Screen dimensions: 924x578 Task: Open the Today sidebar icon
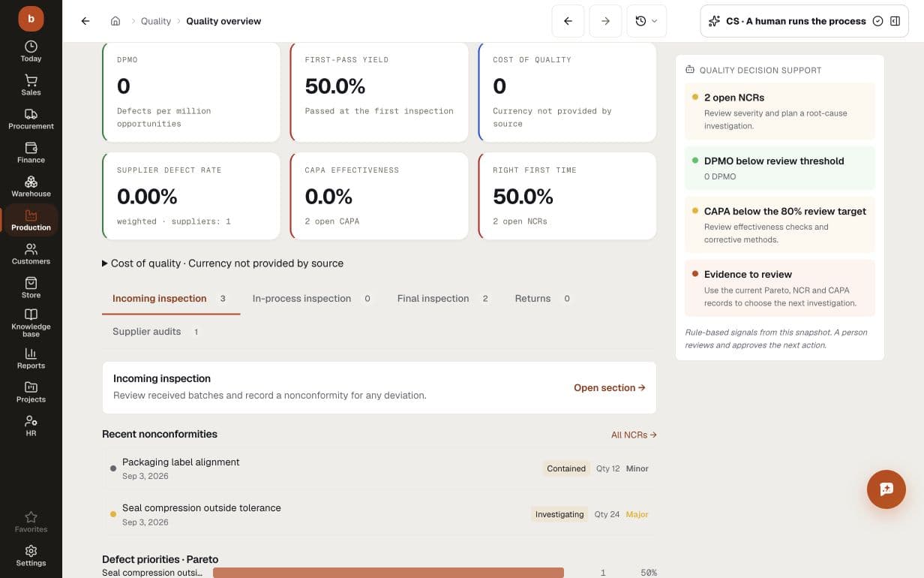coord(31,51)
